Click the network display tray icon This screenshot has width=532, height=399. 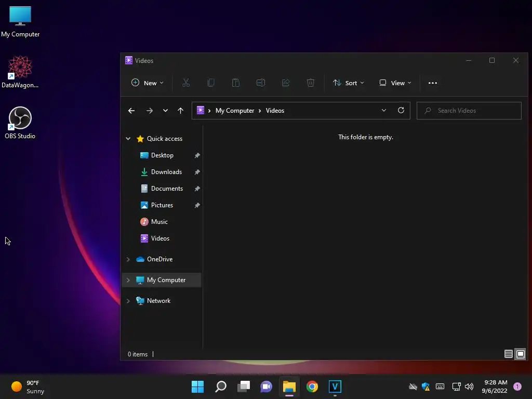click(x=456, y=387)
